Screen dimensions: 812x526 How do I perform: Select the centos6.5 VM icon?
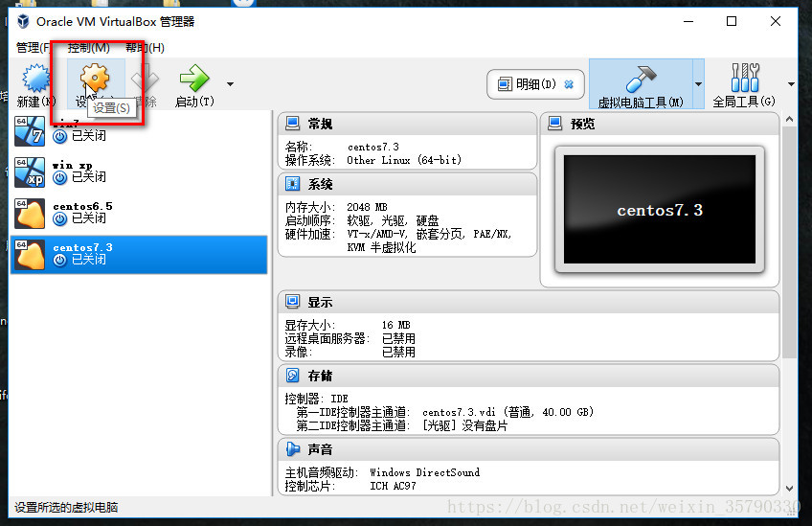30,214
